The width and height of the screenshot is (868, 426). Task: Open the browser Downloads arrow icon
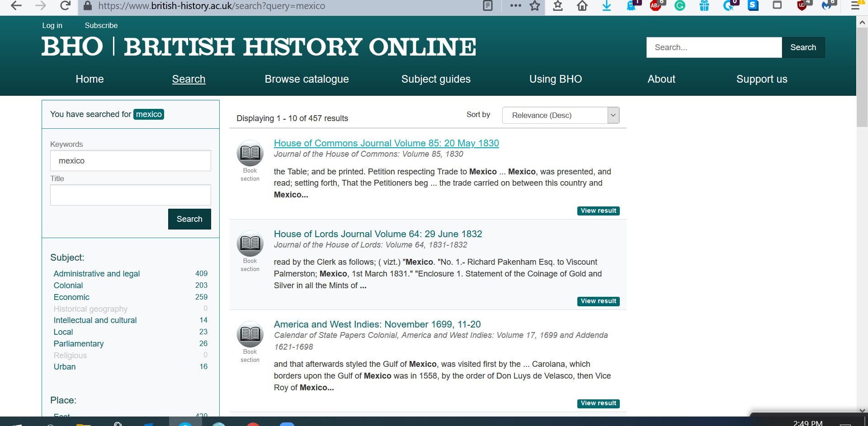click(x=607, y=6)
